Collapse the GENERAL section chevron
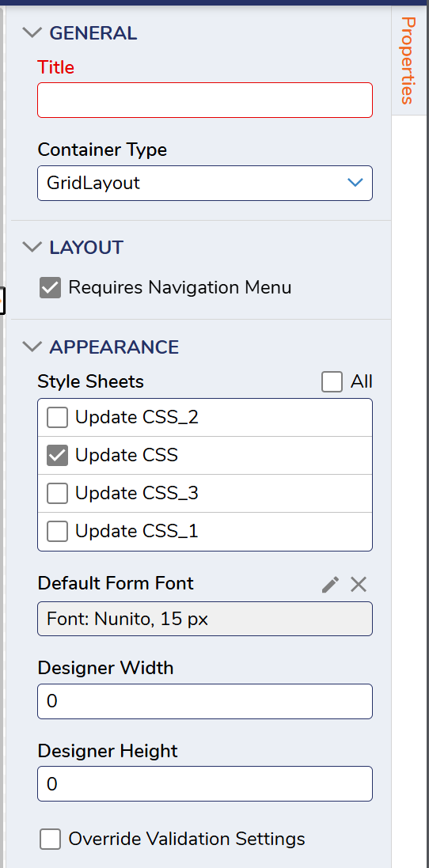This screenshot has width=429, height=868. (x=32, y=32)
